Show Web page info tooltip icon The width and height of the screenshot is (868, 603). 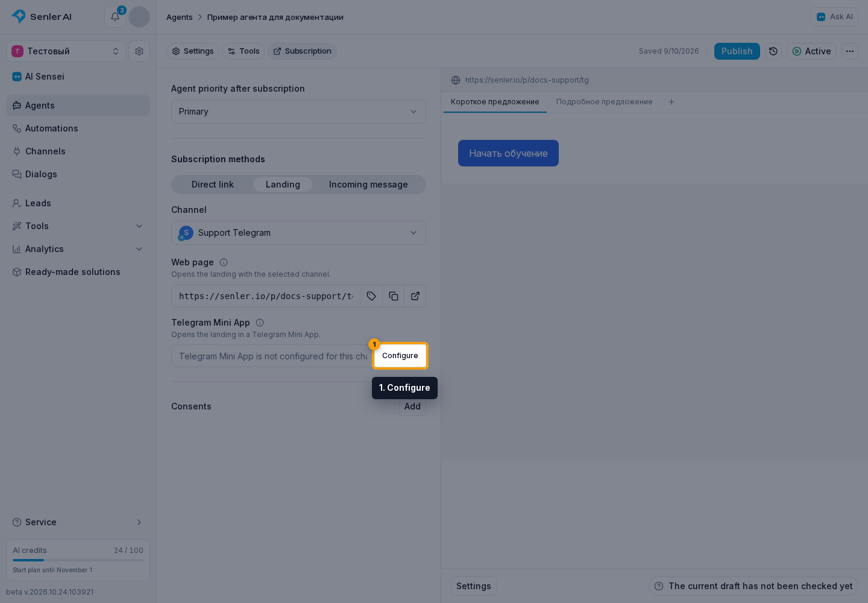[224, 262]
